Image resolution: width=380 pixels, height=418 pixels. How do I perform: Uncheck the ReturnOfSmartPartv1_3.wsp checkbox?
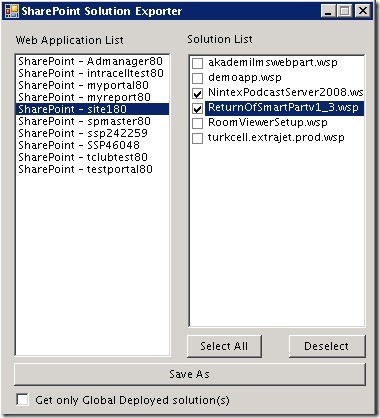coord(198,108)
